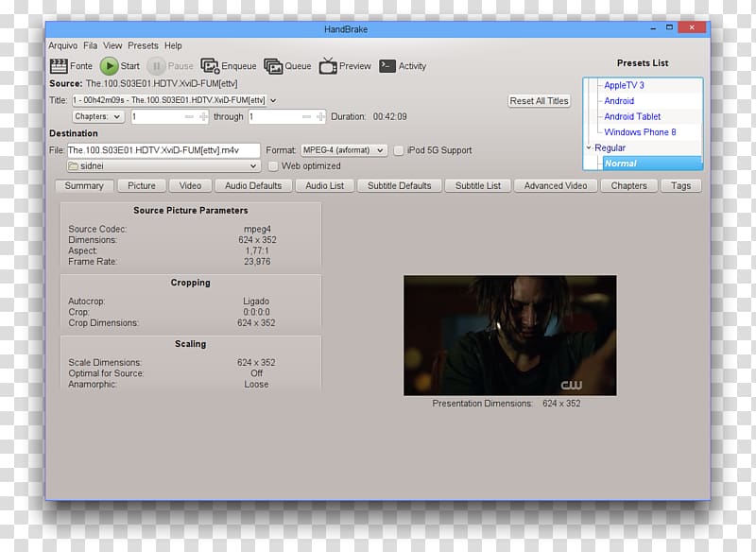Open the Title dropdown arrow
The image size is (756, 552).
click(273, 100)
